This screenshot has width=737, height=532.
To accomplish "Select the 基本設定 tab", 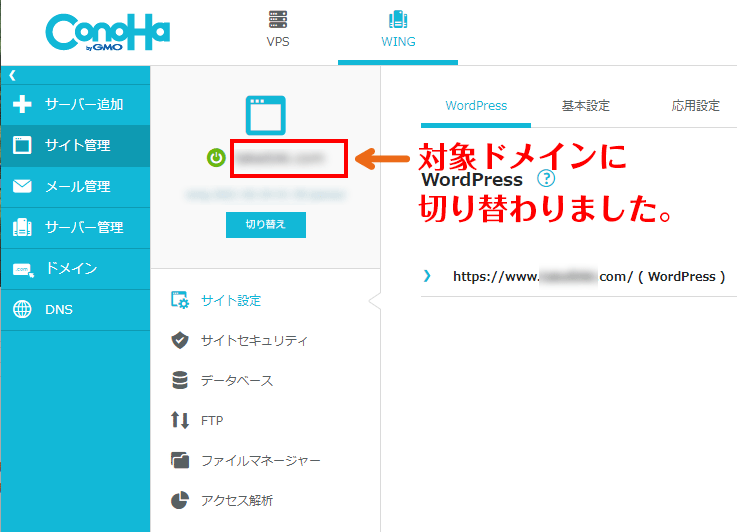I will 586,106.
